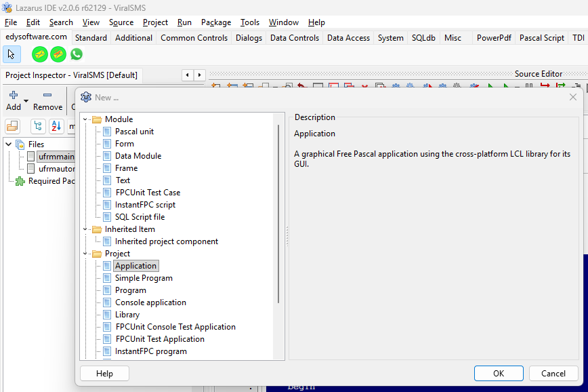Viewport: 588px width, 392px height.
Task: Open the Add button dropdown arrow
Action: click(26, 101)
